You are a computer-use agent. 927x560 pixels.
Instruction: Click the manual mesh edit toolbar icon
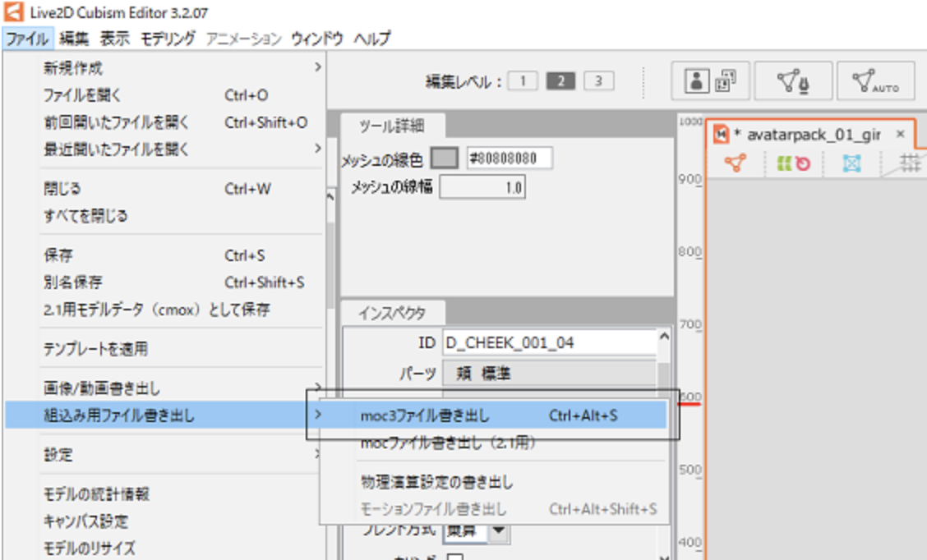tap(793, 81)
